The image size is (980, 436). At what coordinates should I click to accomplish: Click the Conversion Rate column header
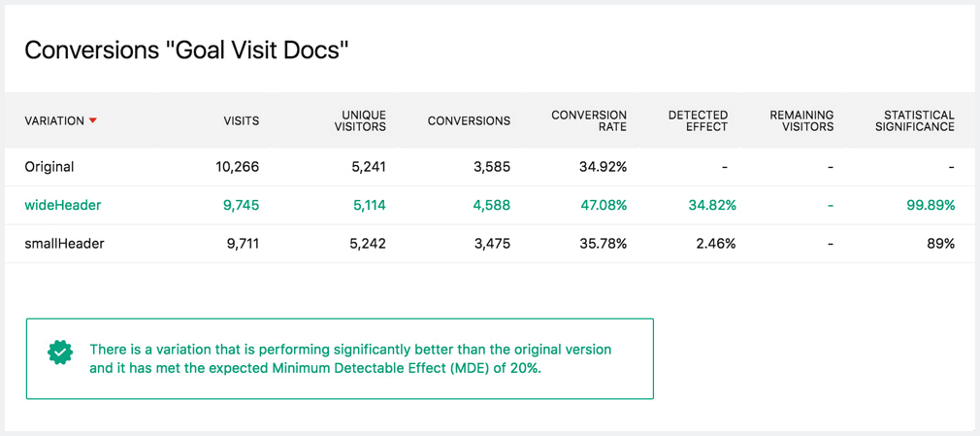(x=589, y=120)
